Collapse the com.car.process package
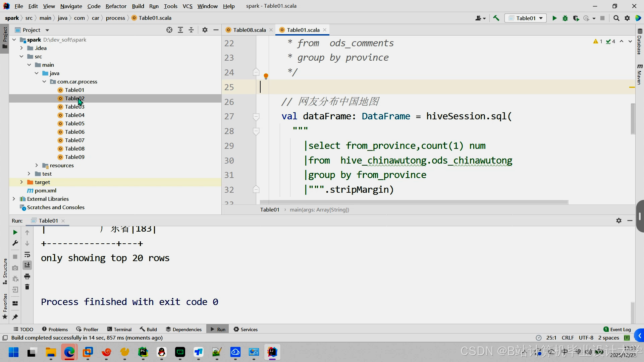 click(x=44, y=81)
